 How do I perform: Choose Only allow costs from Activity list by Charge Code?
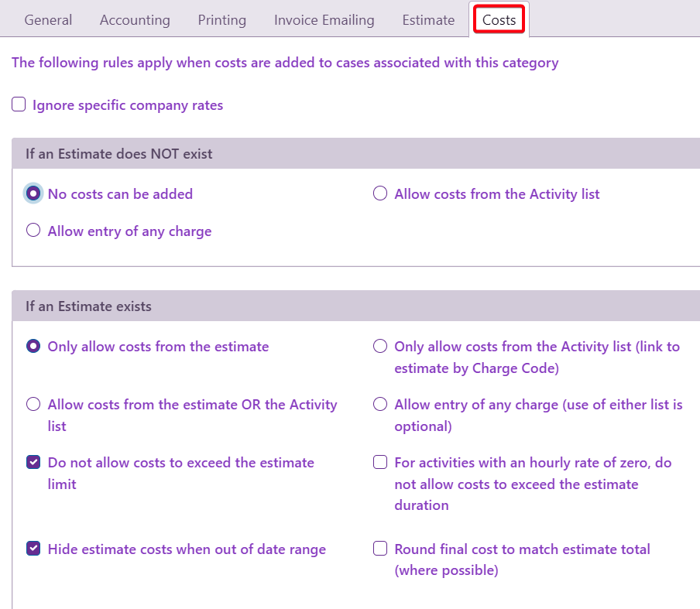pos(380,347)
